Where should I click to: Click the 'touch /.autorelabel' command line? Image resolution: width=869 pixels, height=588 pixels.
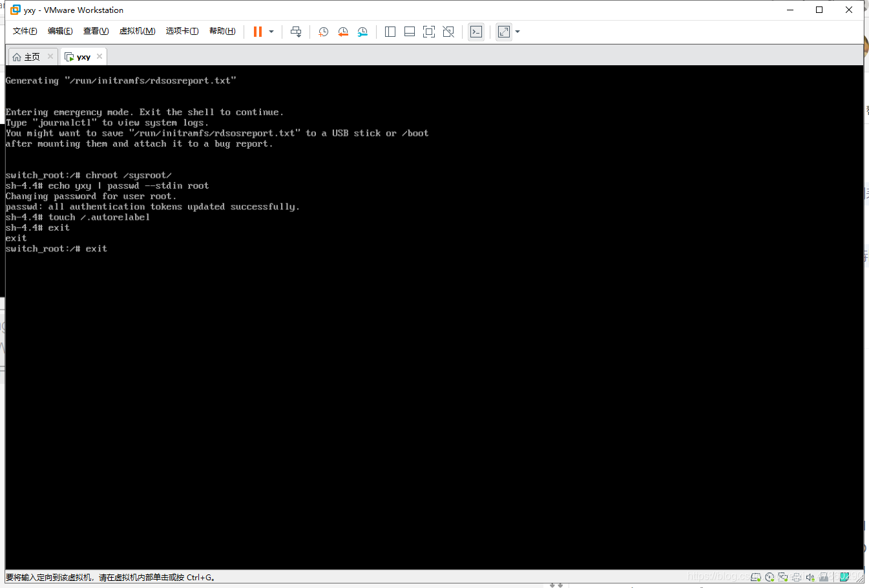coord(99,217)
